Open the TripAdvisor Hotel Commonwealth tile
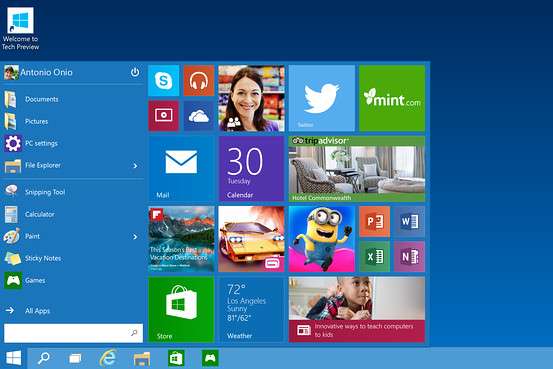Viewport: 553px width, 369px height. [357, 169]
